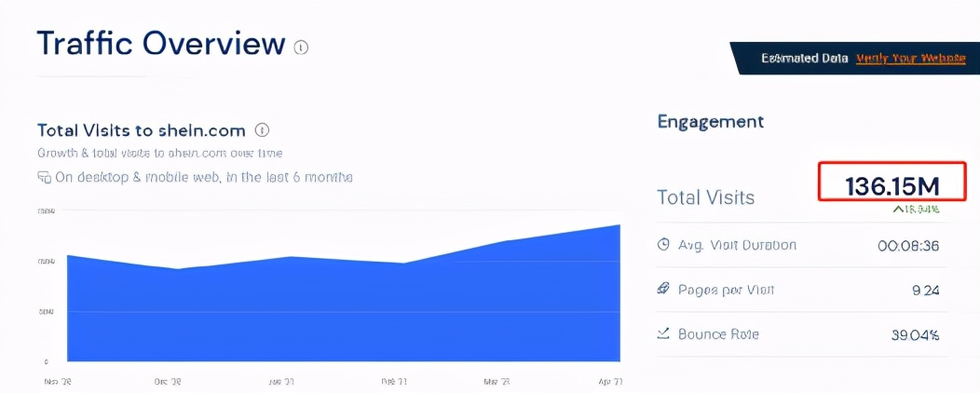Click the green upward change arrow
The width and height of the screenshot is (980, 393).
coord(898,210)
